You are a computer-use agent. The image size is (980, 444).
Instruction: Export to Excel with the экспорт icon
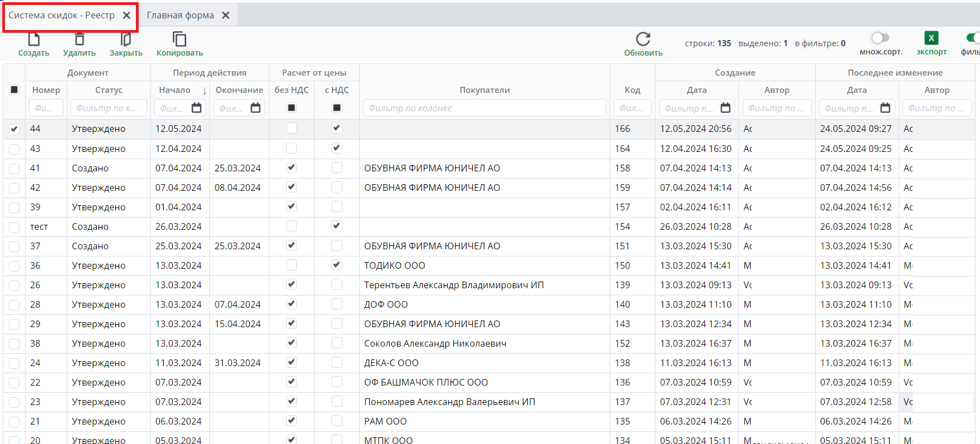tap(931, 38)
